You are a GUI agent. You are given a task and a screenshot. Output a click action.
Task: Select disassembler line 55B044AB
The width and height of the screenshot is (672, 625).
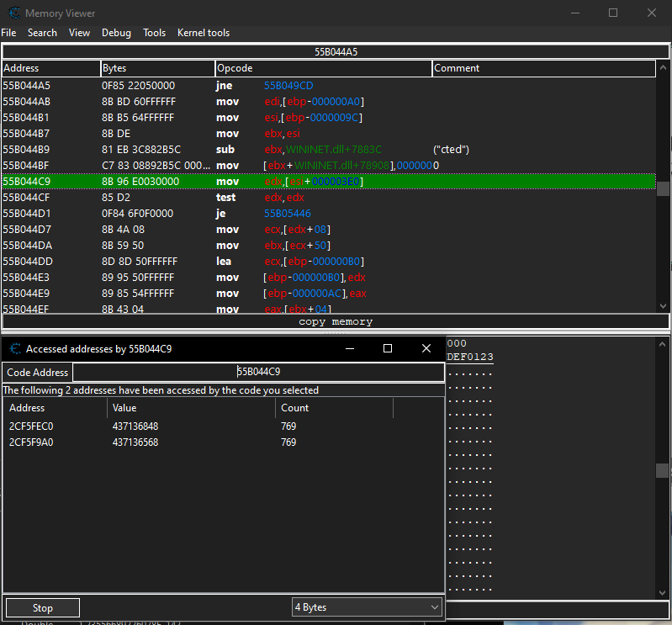pos(329,102)
